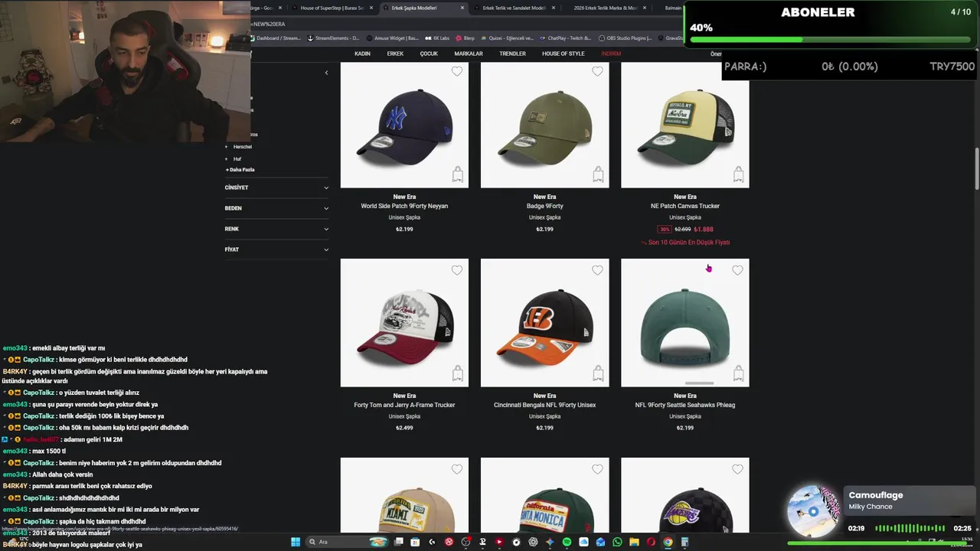Screen dimensions: 980x551
Task: Open NE Patch Canvas Trucker product title
Action: tap(684, 206)
